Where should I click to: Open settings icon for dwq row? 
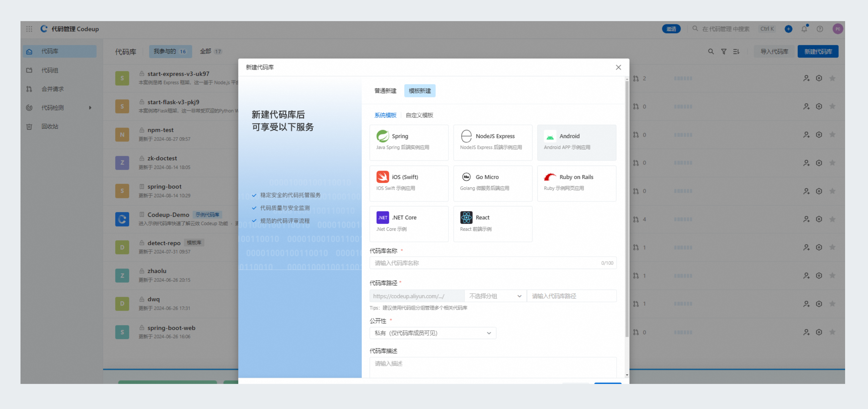819,304
